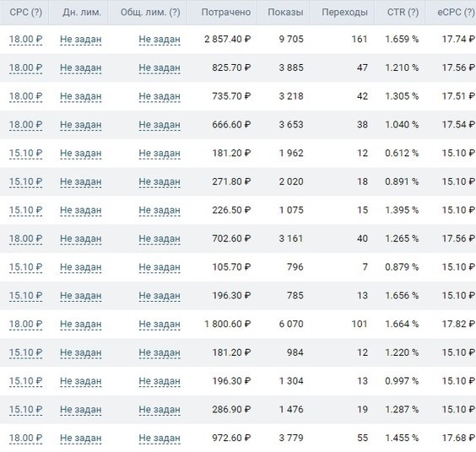This screenshot has height=452, width=476.
Task: Edit daily limit in 226.50 ₽ row
Action: [81, 210]
